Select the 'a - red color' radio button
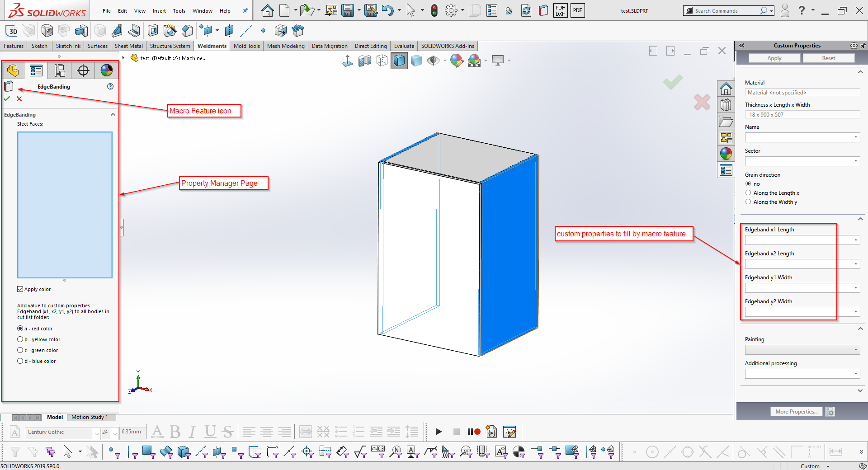Image resolution: width=868 pixels, height=470 pixels. pos(20,329)
